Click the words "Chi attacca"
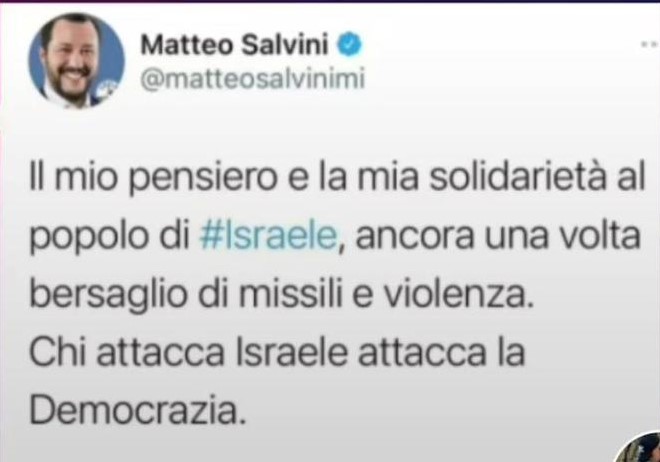 [x=127, y=352]
